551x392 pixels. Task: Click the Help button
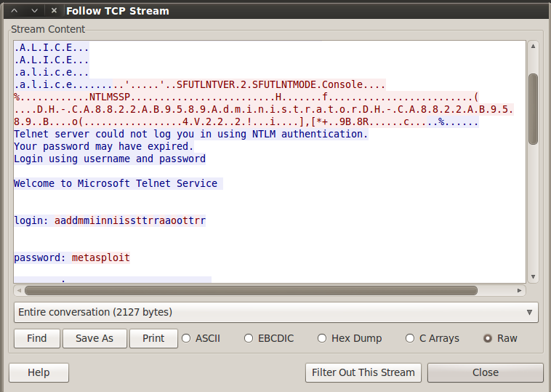pos(39,372)
